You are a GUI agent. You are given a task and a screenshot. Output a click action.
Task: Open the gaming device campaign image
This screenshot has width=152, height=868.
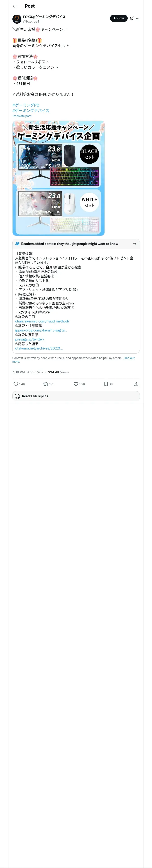coord(58,178)
